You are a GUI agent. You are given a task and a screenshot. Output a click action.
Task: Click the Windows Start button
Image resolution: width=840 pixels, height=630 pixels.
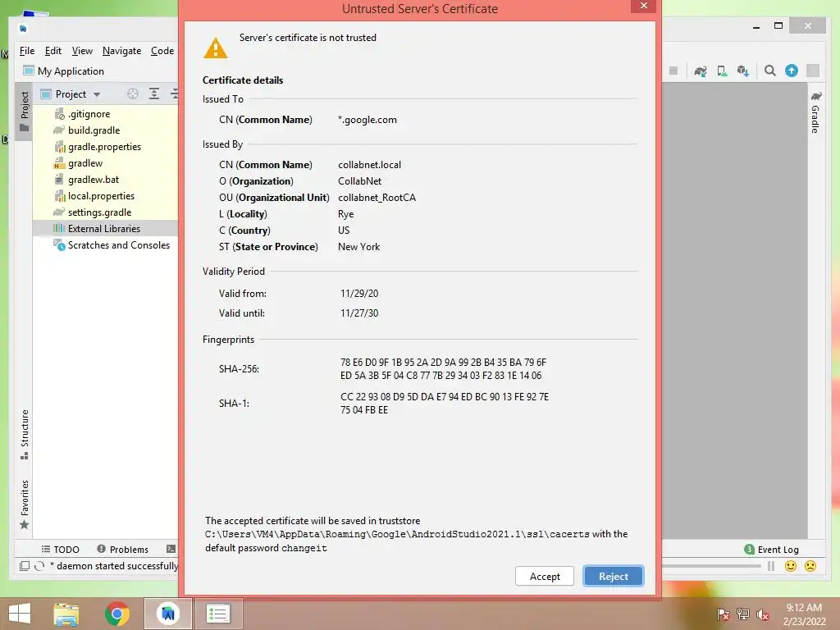pos(20,614)
